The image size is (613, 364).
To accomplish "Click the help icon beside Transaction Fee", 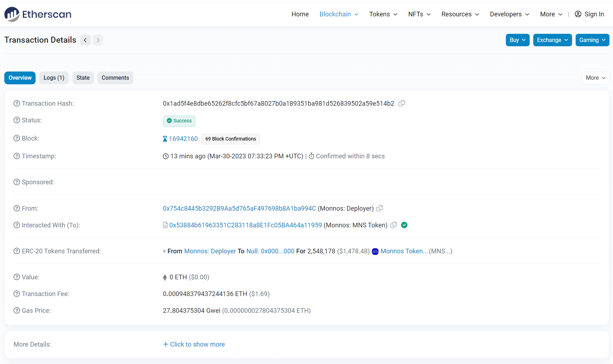I will pos(17,294).
